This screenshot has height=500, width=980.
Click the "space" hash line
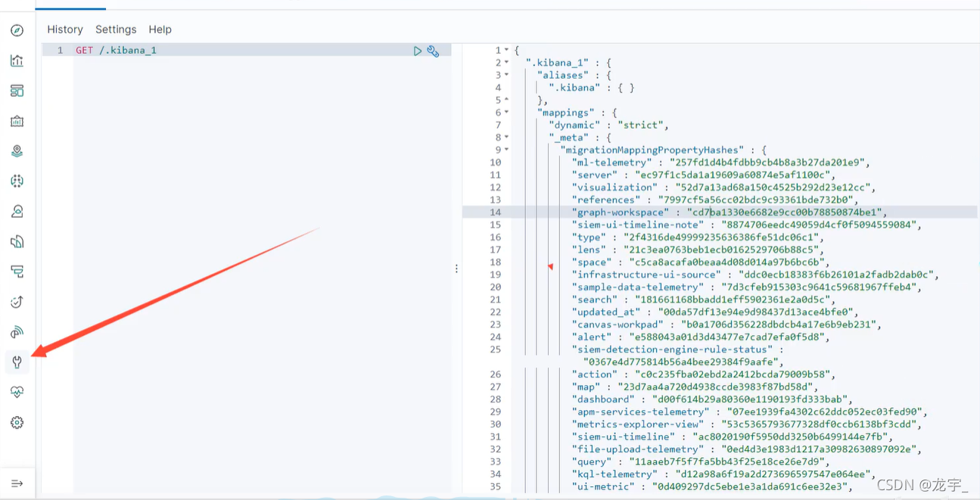point(701,262)
